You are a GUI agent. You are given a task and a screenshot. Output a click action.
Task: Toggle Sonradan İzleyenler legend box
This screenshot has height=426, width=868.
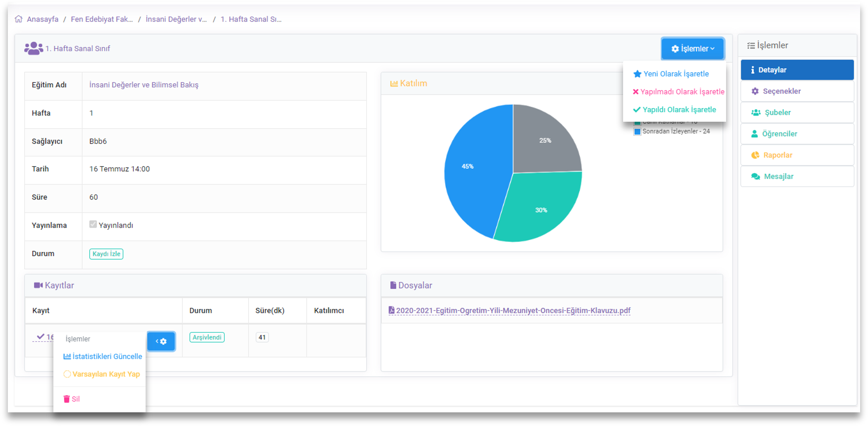coord(638,132)
